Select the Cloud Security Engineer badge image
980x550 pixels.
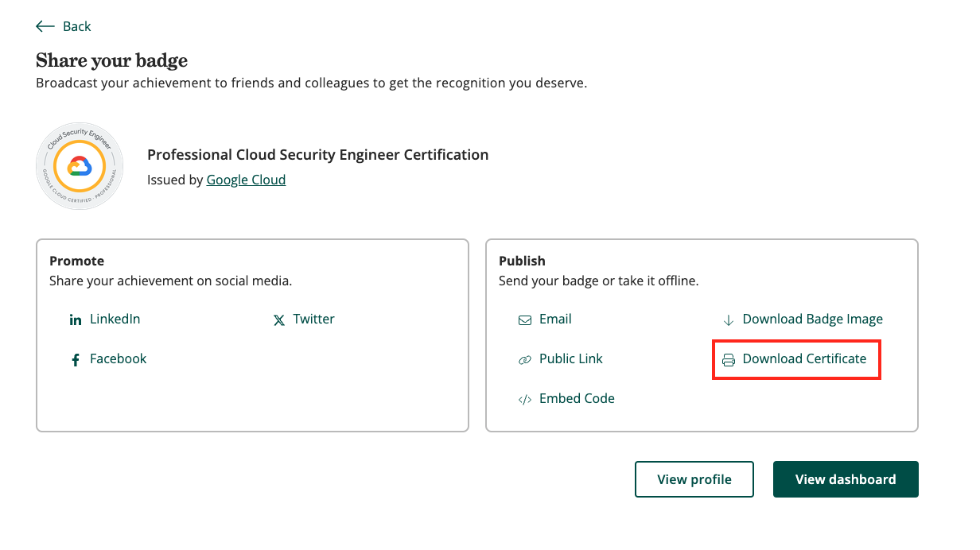[x=80, y=166]
